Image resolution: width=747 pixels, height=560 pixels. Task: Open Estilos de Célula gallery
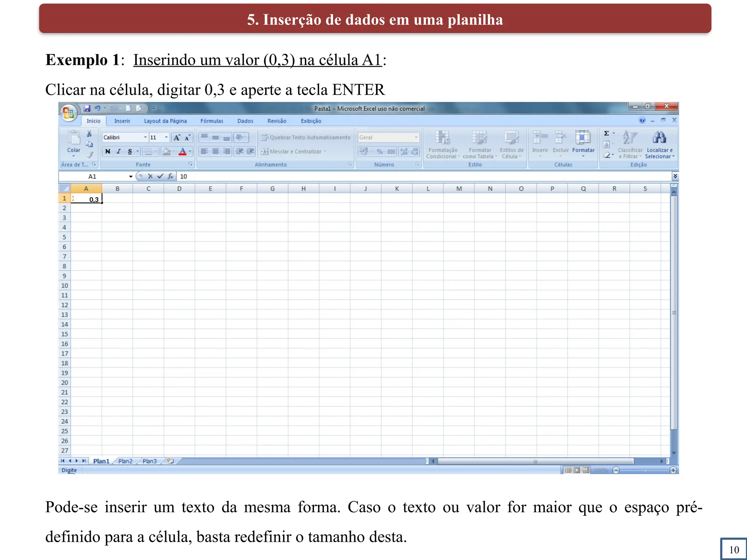tap(512, 145)
